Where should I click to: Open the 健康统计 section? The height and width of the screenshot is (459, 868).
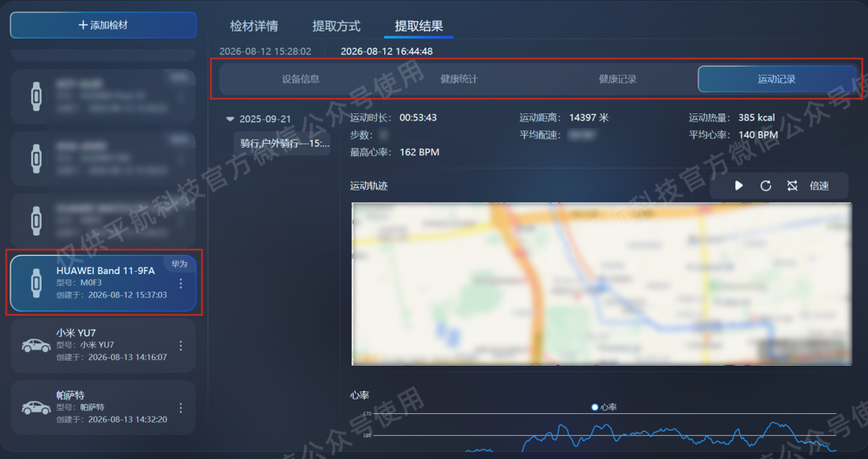click(x=459, y=79)
